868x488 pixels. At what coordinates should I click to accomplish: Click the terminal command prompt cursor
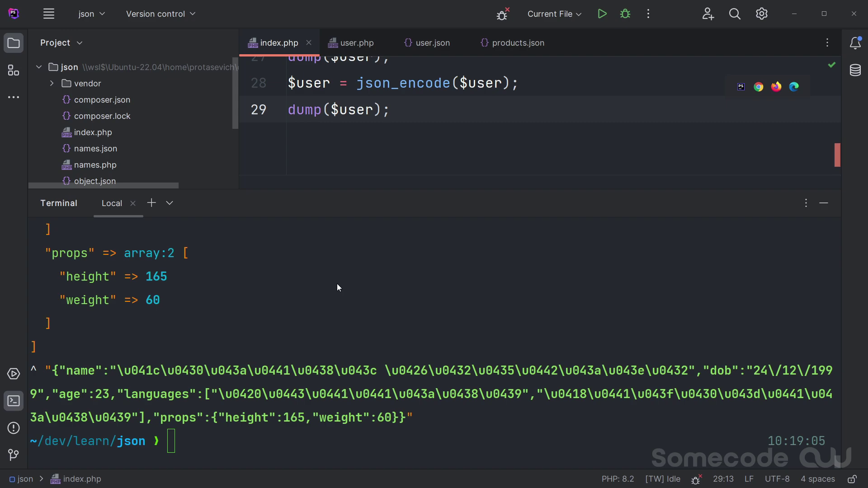(171, 441)
